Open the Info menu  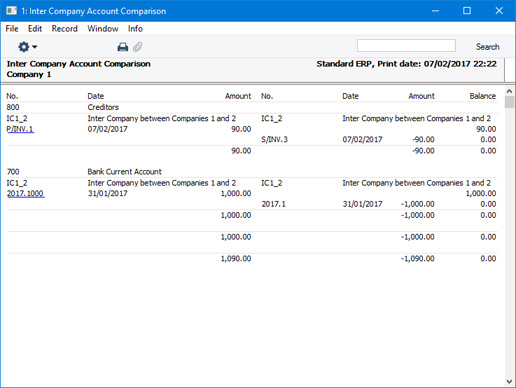135,29
